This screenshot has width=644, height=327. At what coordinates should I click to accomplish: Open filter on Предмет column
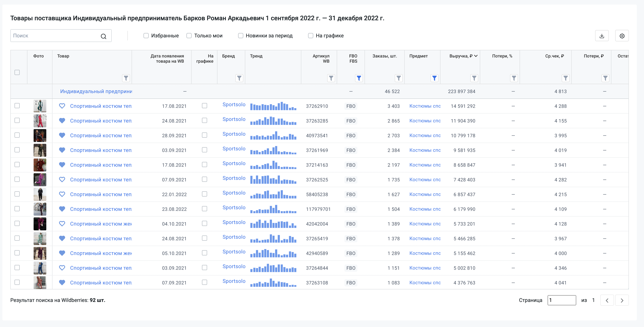click(x=434, y=78)
